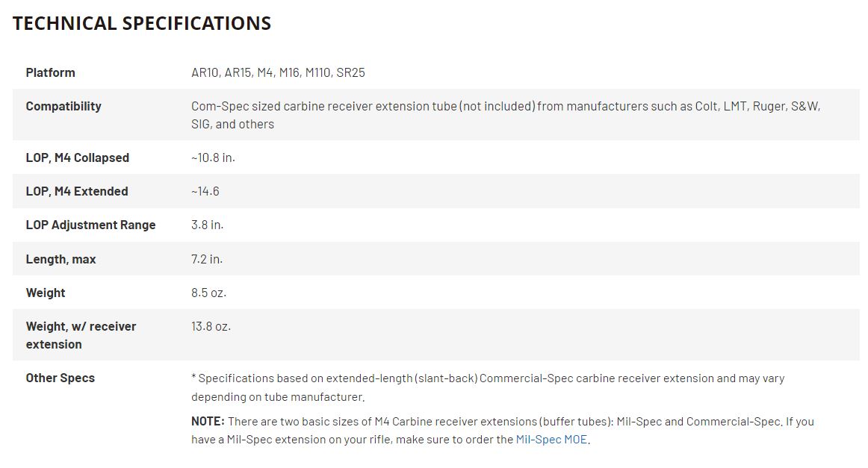Select the Length, max label
The height and width of the screenshot is (468, 868).
tap(61, 260)
